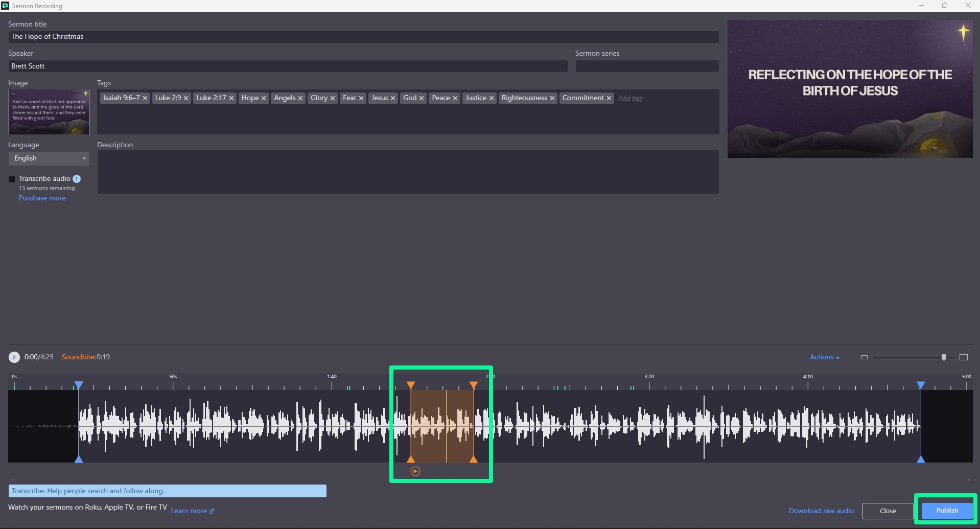Viewport: 980px width, 529px height.
Task: Enable the Transcribe audio checkbox
Action: point(12,179)
